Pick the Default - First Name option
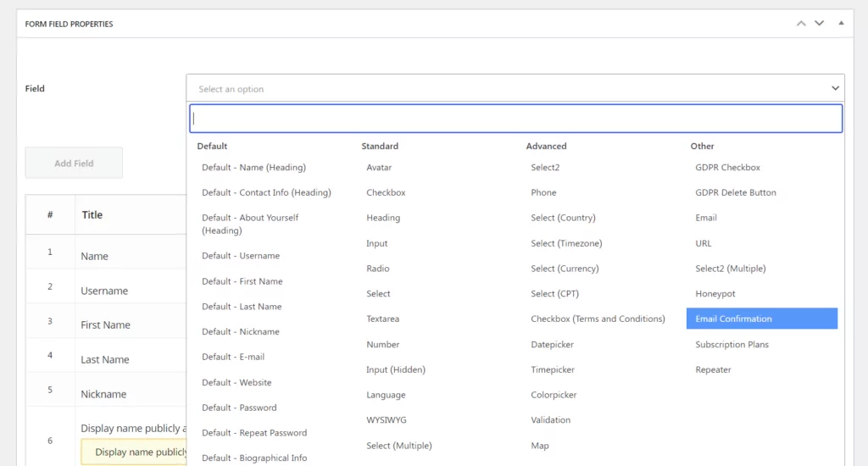Screen dimensions: 868x466 pos(242,281)
